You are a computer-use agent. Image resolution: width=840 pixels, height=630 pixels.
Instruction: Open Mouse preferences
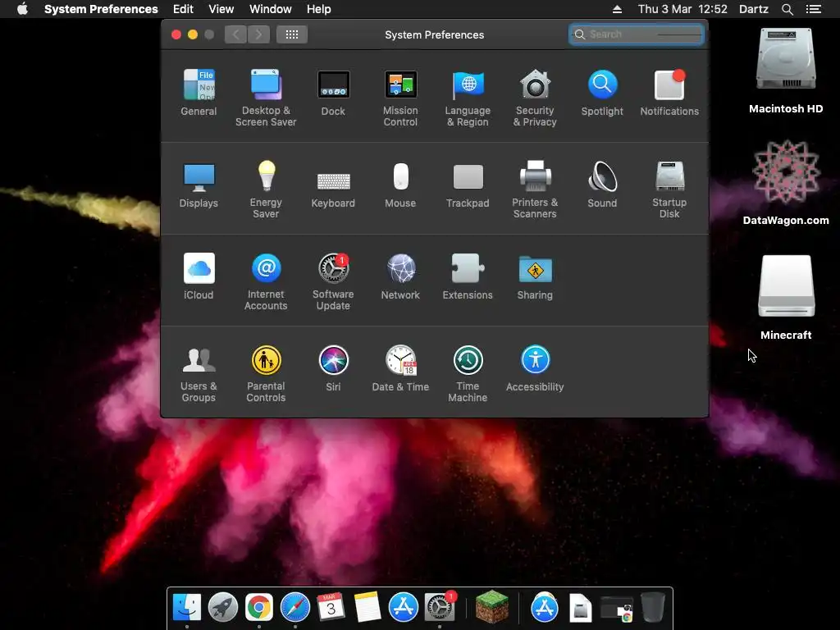click(x=400, y=185)
